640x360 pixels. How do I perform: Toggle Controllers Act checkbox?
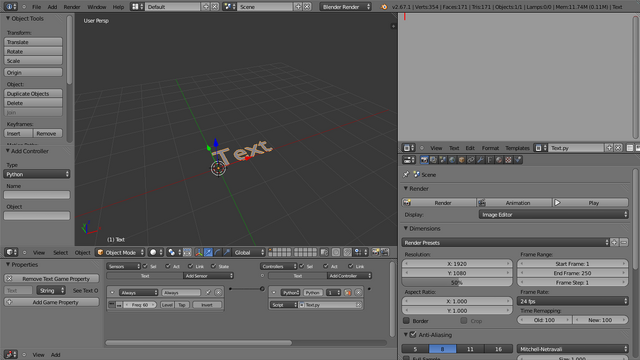[x=326, y=266]
